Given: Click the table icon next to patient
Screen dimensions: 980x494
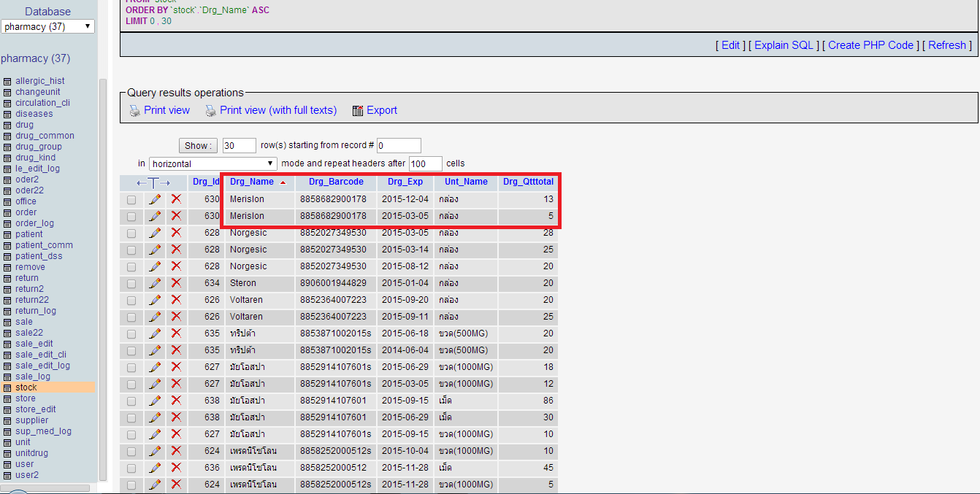Looking at the screenshot, I should pos(7,234).
